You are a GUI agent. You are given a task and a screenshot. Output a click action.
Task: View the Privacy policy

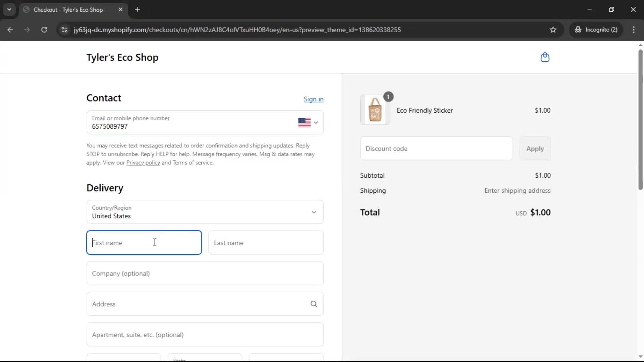pos(143,163)
